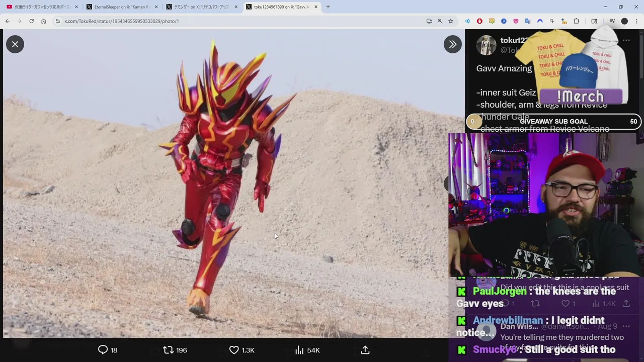Open the blue arc-shaped extension icon
644x362 pixels.
coord(540,21)
